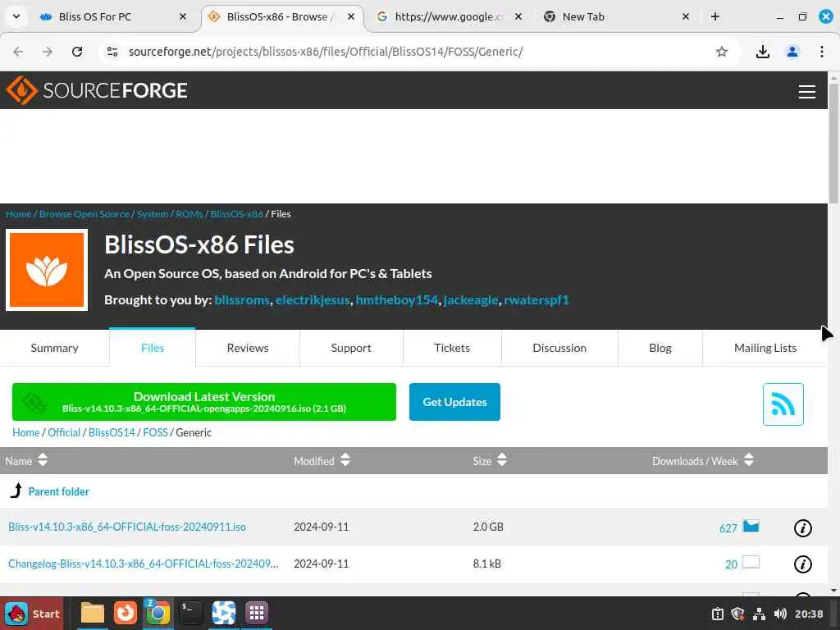Open the RSS feed icon
The image size is (840, 630).
(783, 404)
